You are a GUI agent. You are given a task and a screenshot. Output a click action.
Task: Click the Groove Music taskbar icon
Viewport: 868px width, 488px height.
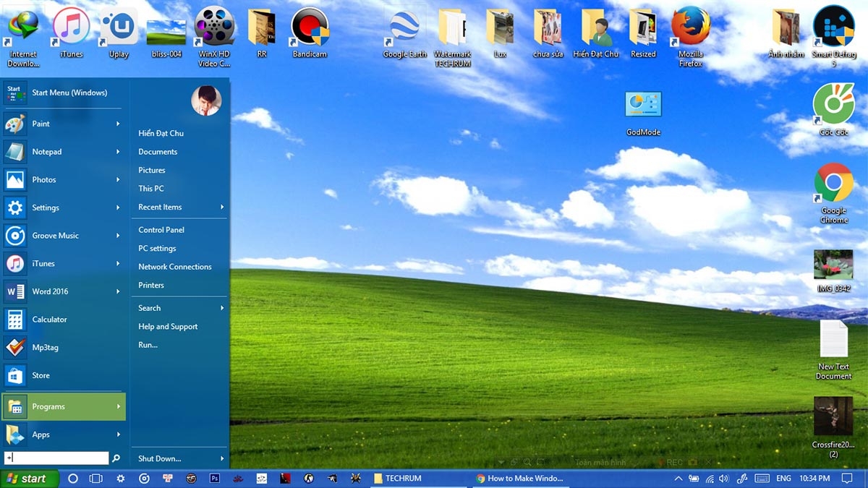[x=144, y=479]
